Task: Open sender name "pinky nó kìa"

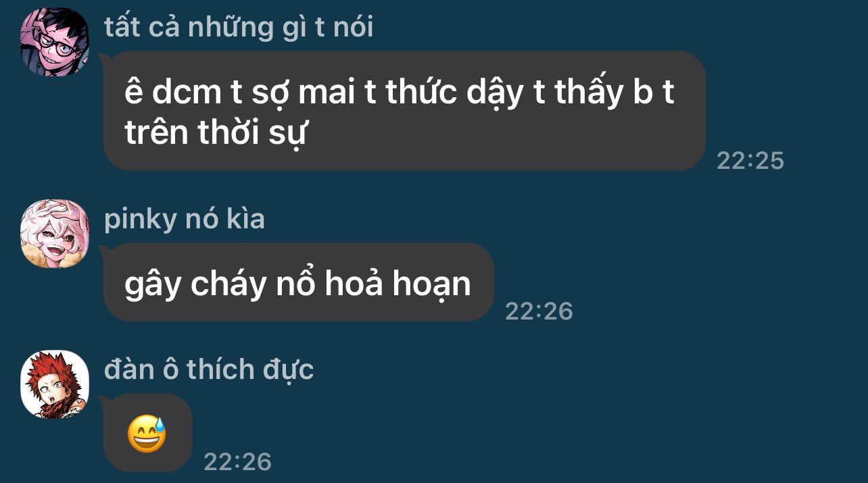Action: pyautogui.click(x=185, y=219)
